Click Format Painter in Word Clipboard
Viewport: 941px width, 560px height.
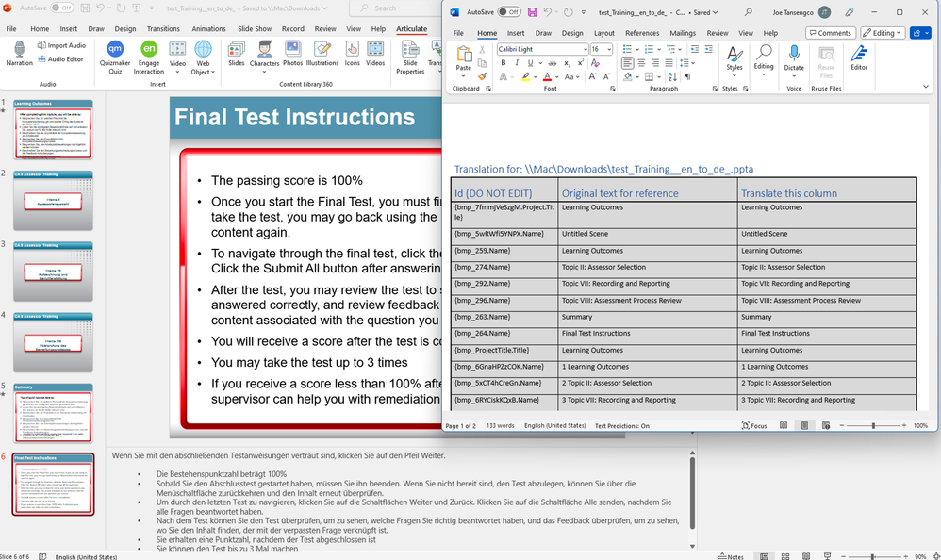[x=484, y=76]
